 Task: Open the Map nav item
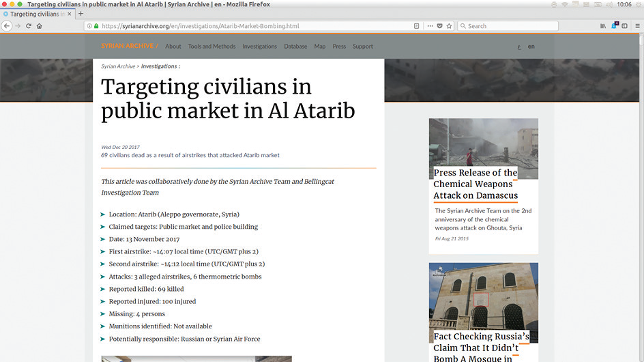[320, 46]
